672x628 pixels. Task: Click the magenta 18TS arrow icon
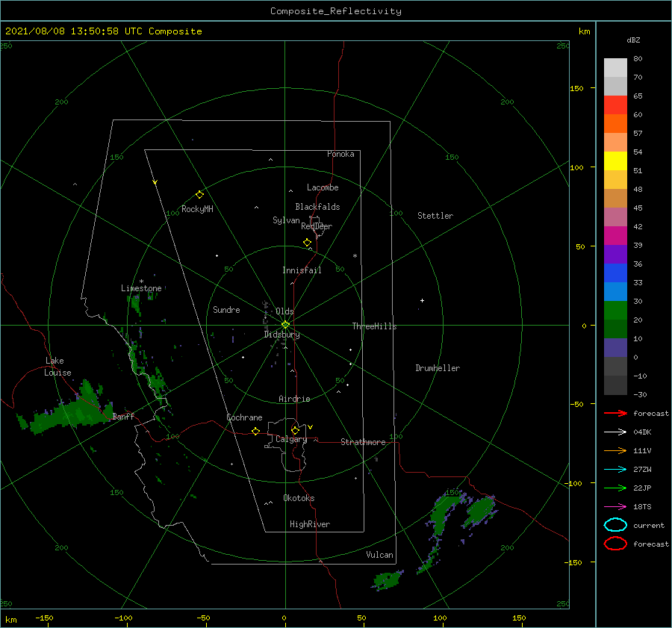point(615,507)
